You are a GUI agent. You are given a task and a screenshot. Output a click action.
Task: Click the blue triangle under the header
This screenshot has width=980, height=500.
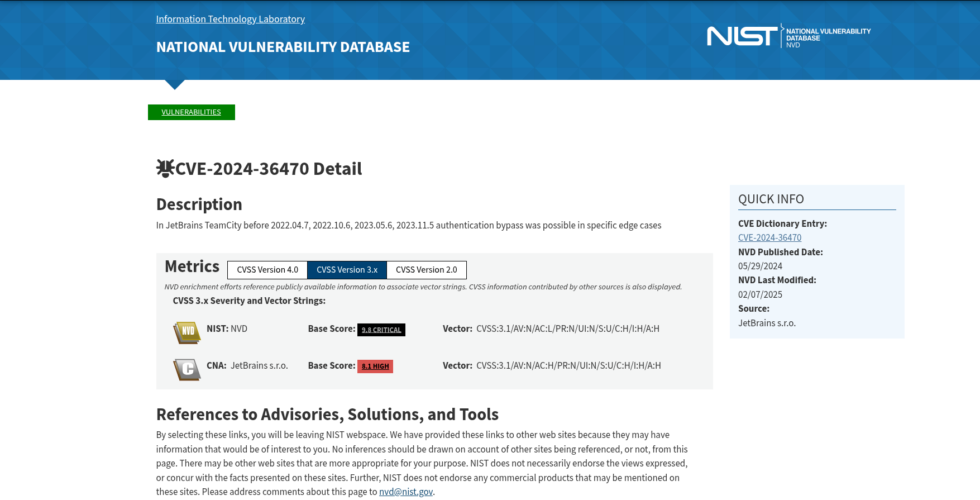click(x=175, y=84)
